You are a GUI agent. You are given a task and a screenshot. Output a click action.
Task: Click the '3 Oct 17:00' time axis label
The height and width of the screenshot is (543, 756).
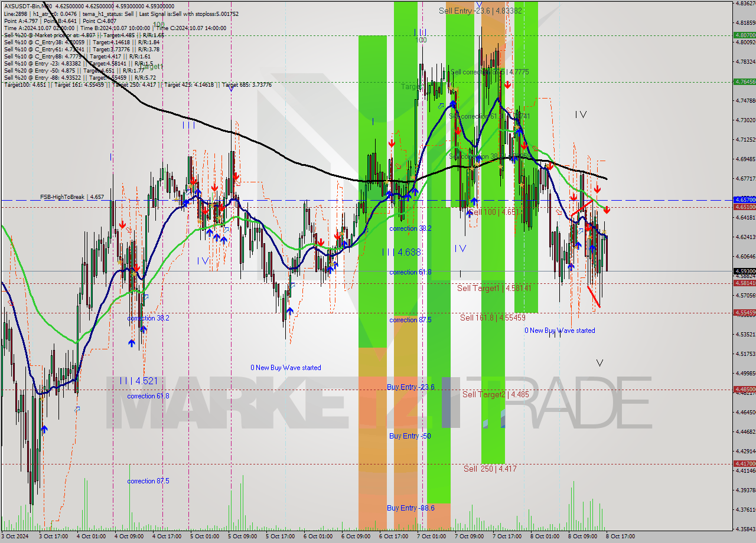pyautogui.click(x=54, y=537)
